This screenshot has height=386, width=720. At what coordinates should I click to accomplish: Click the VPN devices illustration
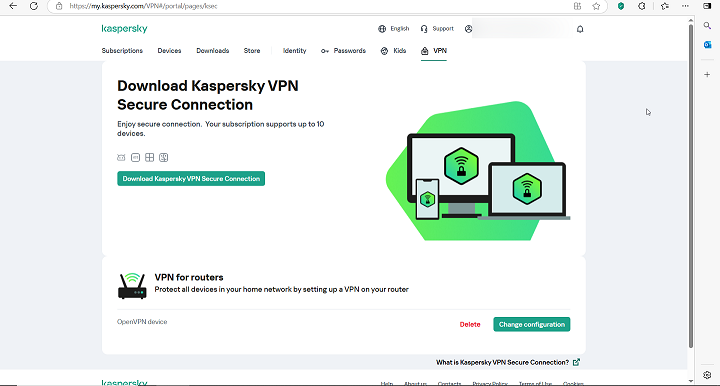click(478, 171)
